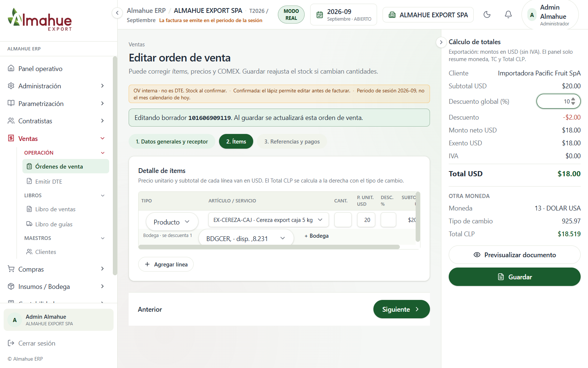Viewport: 588px width, 368px height.
Task: Open Libro de ventas
Action: 66,209
